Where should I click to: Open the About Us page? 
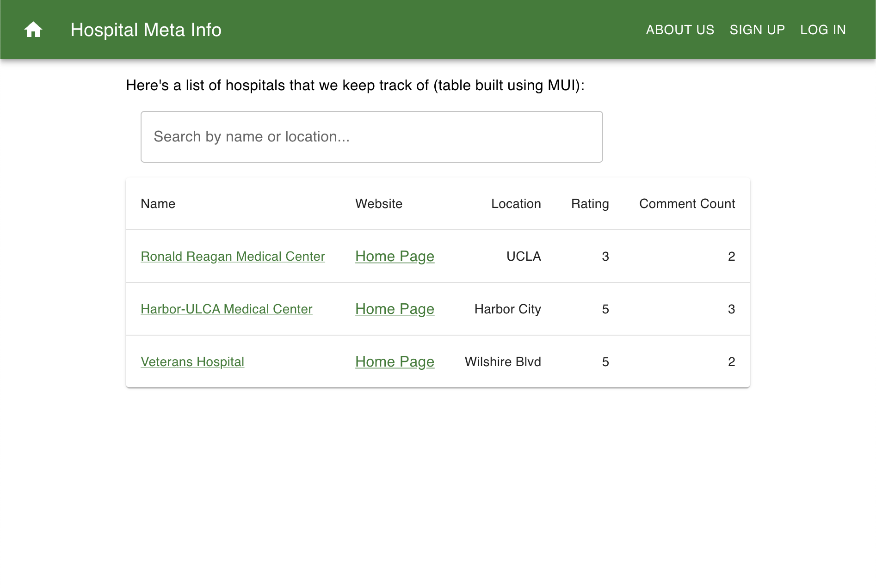(680, 30)
